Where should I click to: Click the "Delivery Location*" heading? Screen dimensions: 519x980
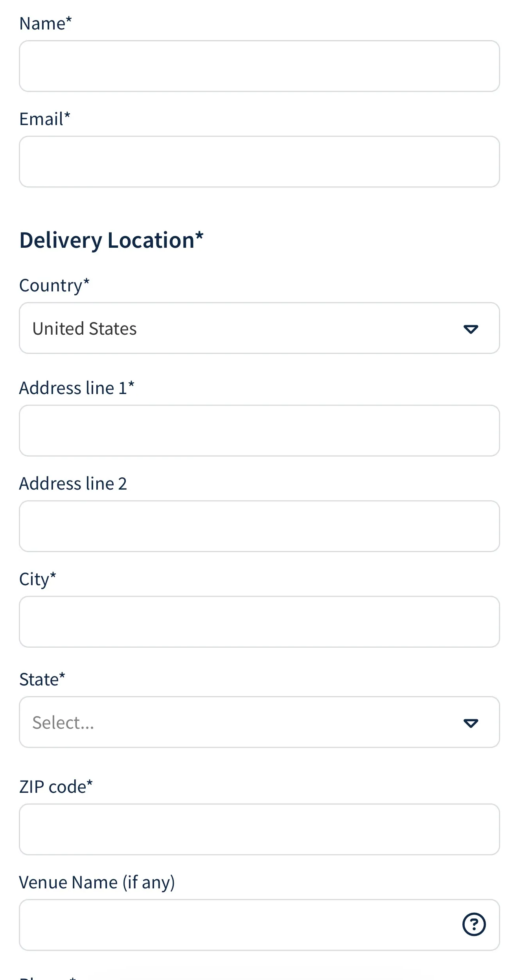111,240
